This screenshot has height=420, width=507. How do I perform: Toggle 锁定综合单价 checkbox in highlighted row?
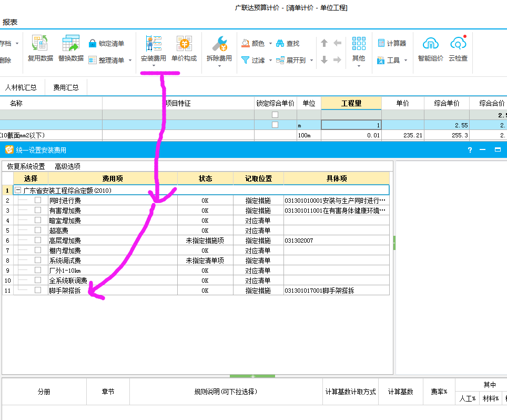(275, 125)
